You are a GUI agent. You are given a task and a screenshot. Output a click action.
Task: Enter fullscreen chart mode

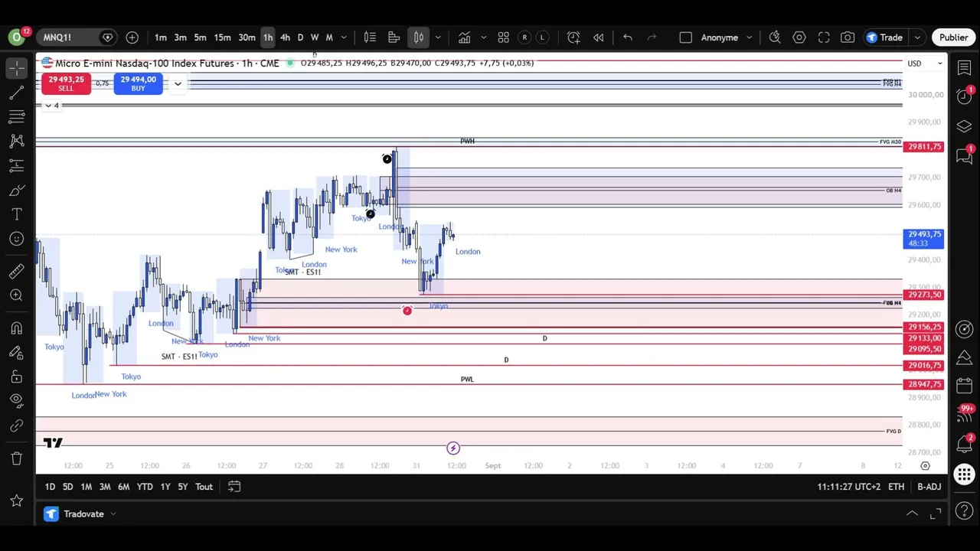point(824,37)
